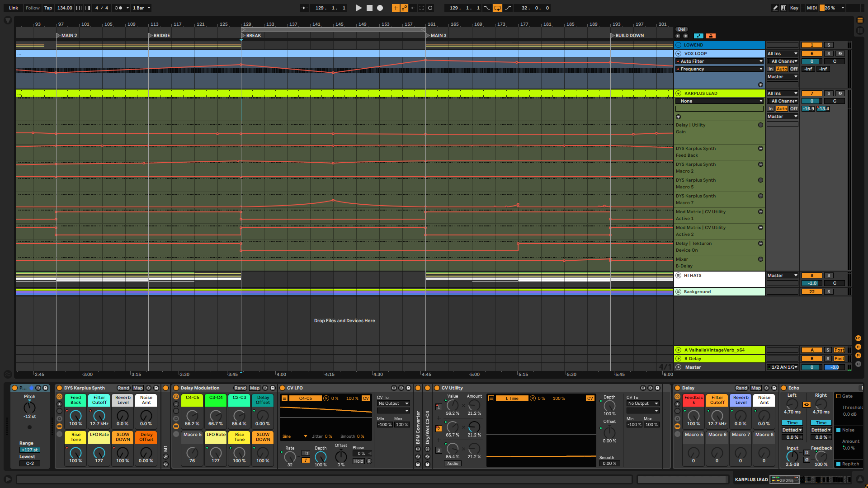The width and height of the screenshot is (868, 488).
Task: Toggle Key mapping mode
Action: click(x=794, y=8)
